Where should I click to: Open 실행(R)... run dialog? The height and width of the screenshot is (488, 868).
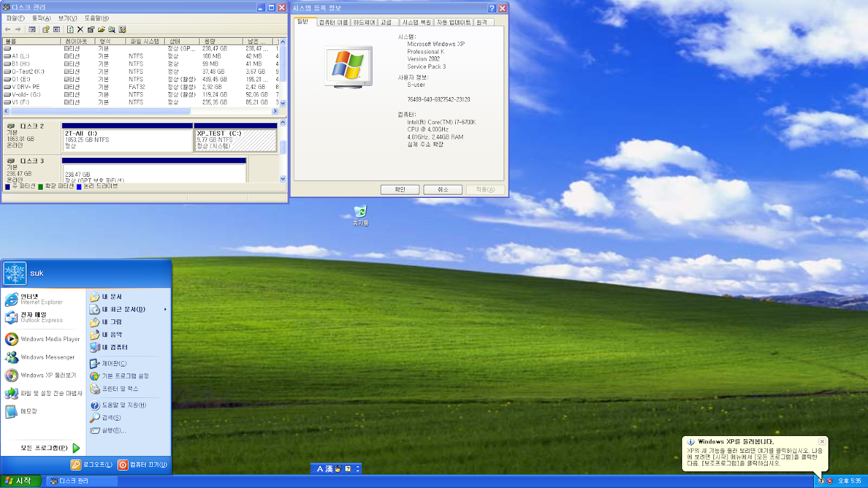tap(108, 431)
